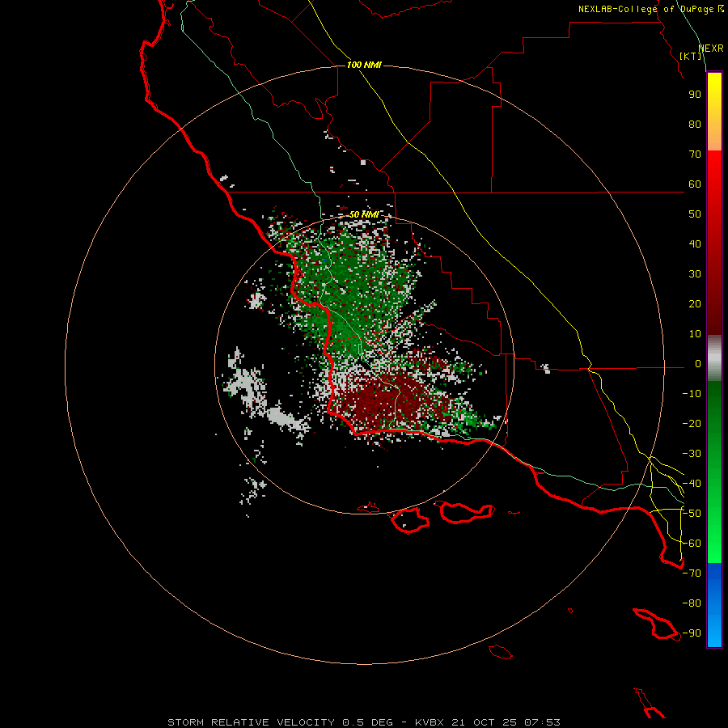Click the 100 NMI range ring label
This screenshot has width=728, height=728.
[x=364, y=65]
